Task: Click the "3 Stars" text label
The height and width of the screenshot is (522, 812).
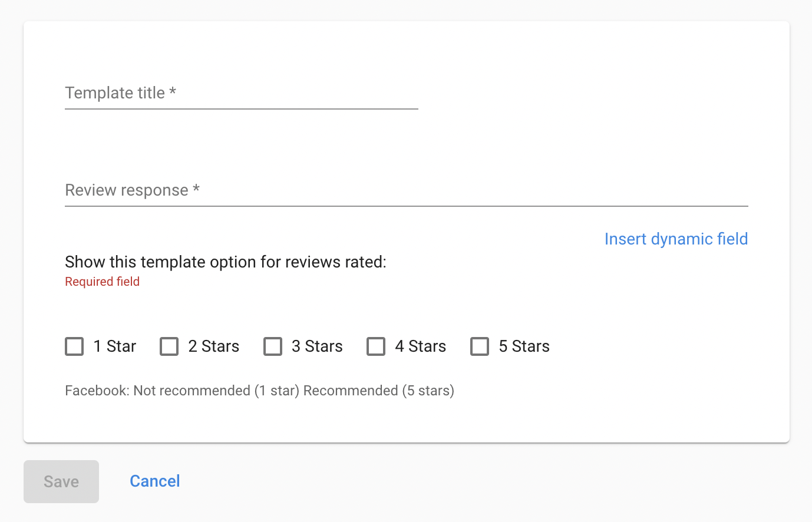Action: 317,346
